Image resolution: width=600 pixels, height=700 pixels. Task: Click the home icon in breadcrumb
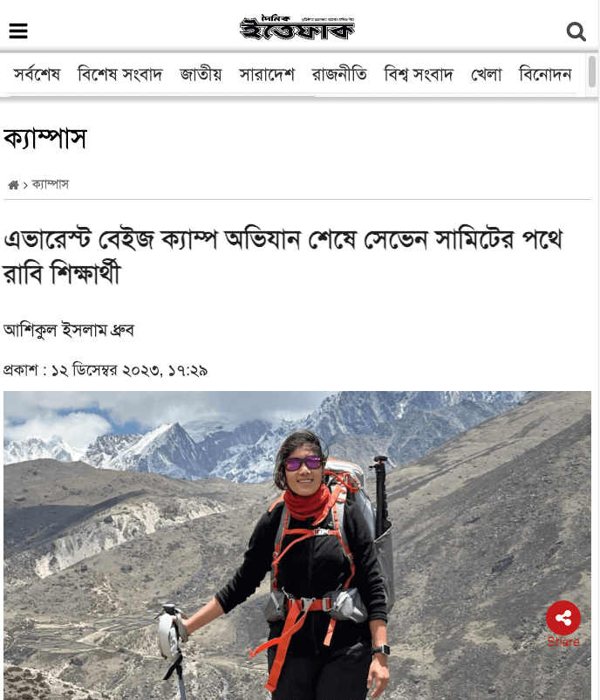click(13, 185)
